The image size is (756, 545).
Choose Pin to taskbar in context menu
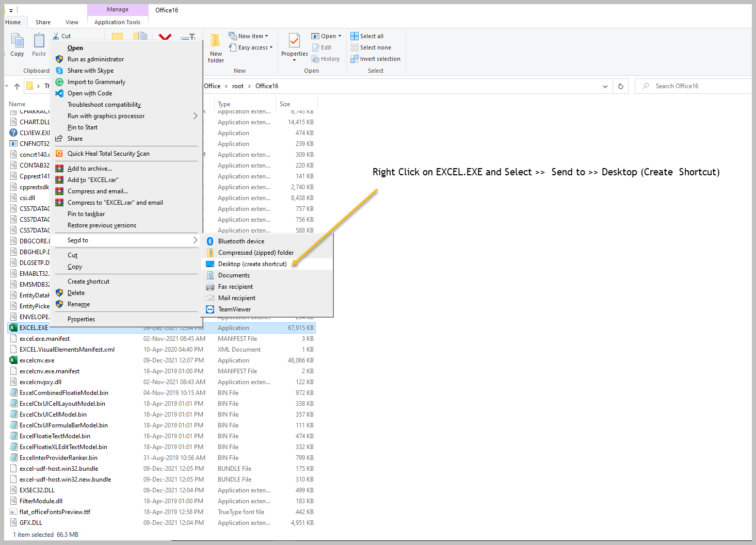[126, 214]
